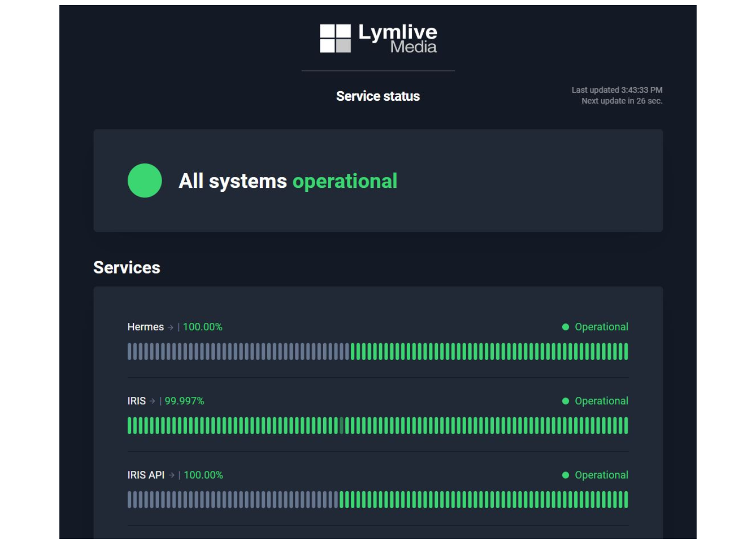Click the arrow icon beside the IRIS service name
The height and width of the screenshot is (544, 756).
[153, 401]
